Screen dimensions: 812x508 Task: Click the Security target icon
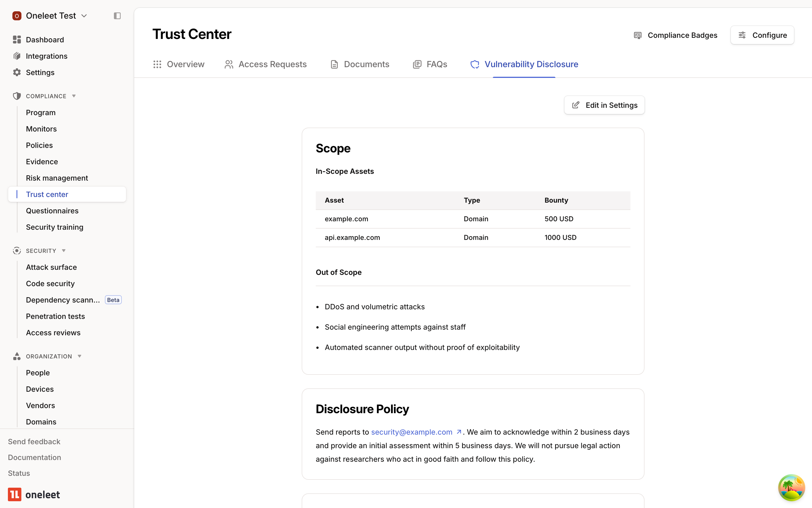(17, 251)
